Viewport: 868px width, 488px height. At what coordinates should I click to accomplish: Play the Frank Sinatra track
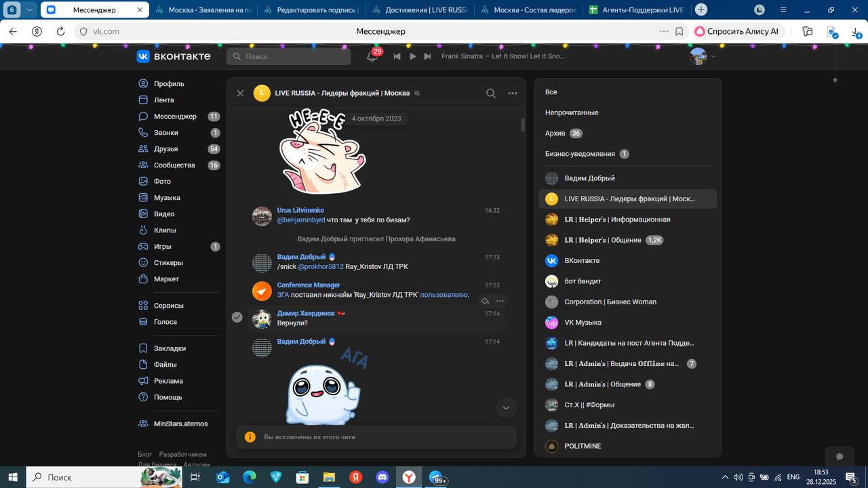412,56
